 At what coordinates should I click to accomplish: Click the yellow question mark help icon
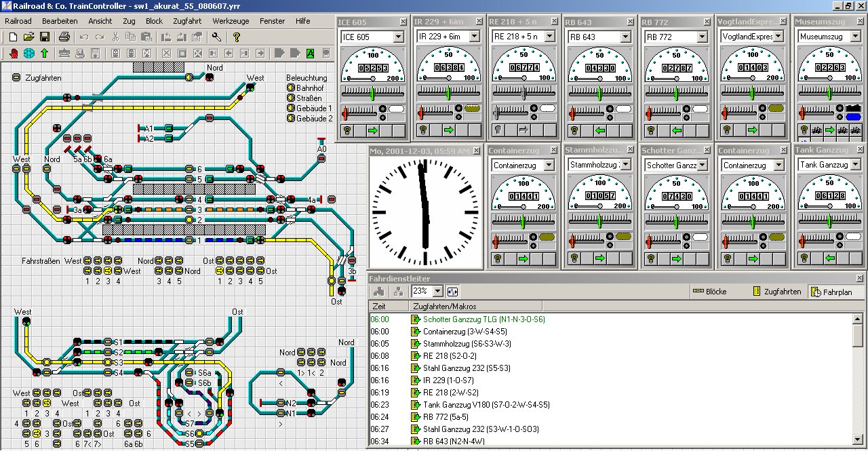pos(236,37)
